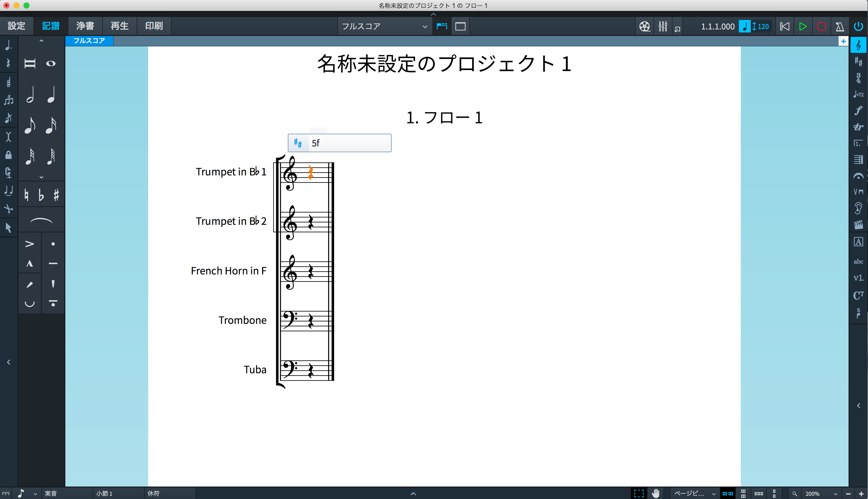This screenshot has width=868, height=499.
Task: Hide the top toolbar chevron
Action: click(433, 14)
